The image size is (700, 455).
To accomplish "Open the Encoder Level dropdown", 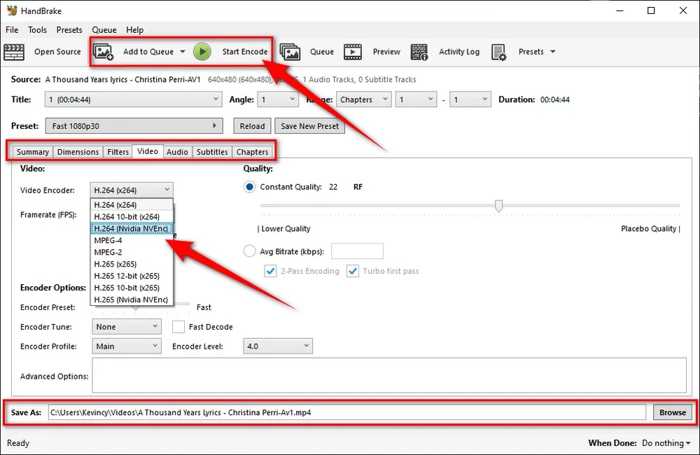I will click(x=278, y=346).
